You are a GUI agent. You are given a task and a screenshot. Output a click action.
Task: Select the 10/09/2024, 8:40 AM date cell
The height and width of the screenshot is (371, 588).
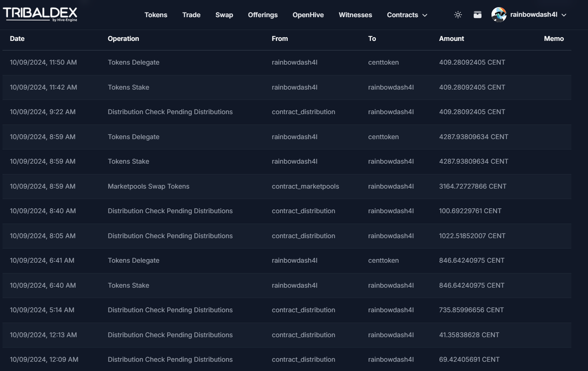pyautogui.click(x=43, y=211)
